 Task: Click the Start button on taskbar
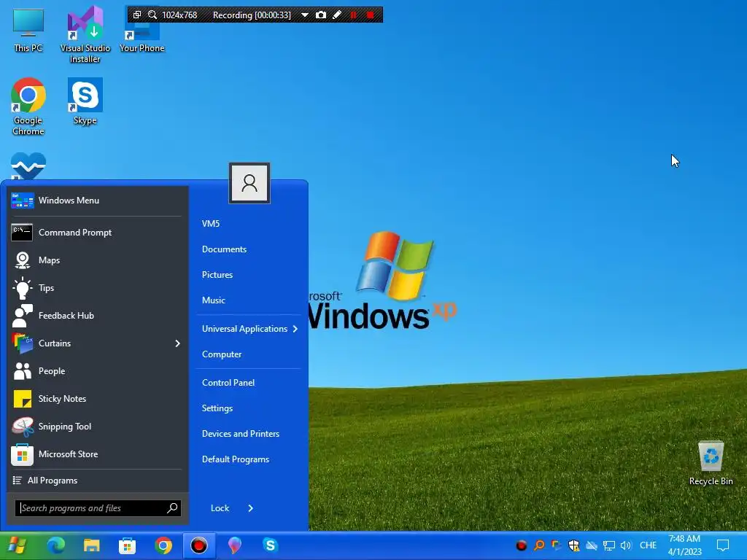coord(18,545)
